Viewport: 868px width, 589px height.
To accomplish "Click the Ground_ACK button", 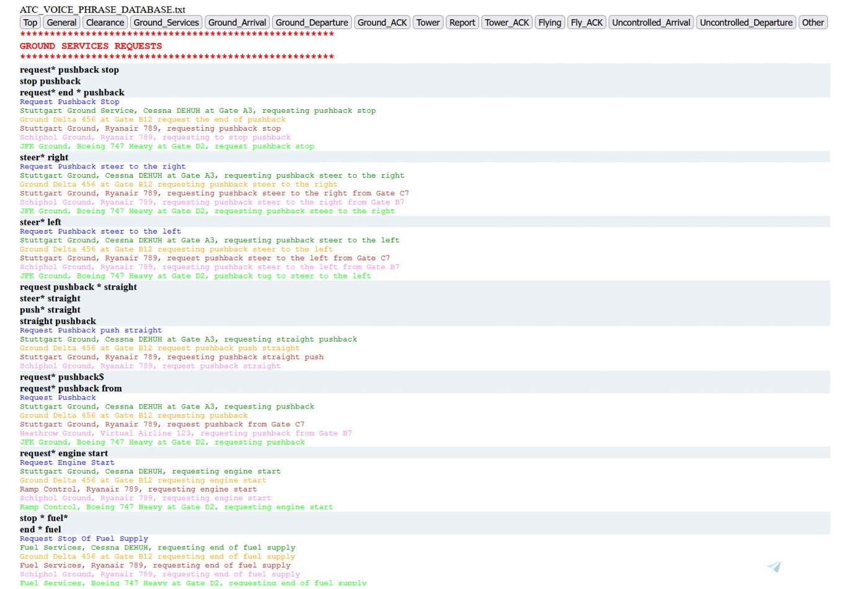I will [x=382, y=23].
